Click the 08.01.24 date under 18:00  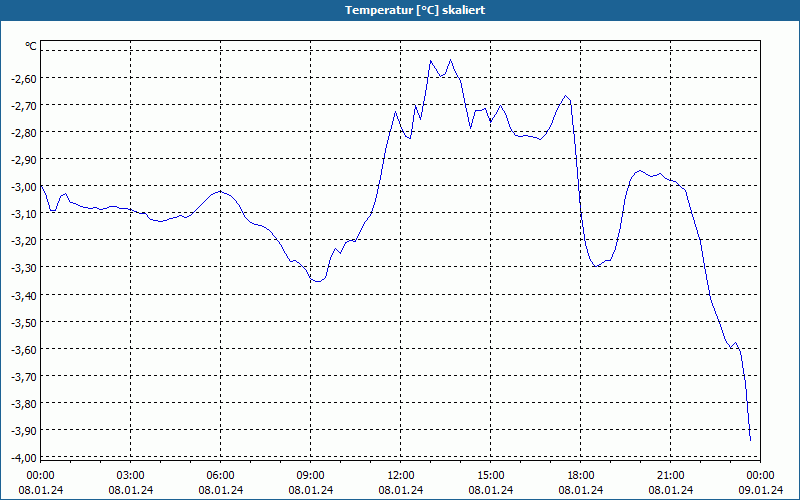[x=581, y=490]
